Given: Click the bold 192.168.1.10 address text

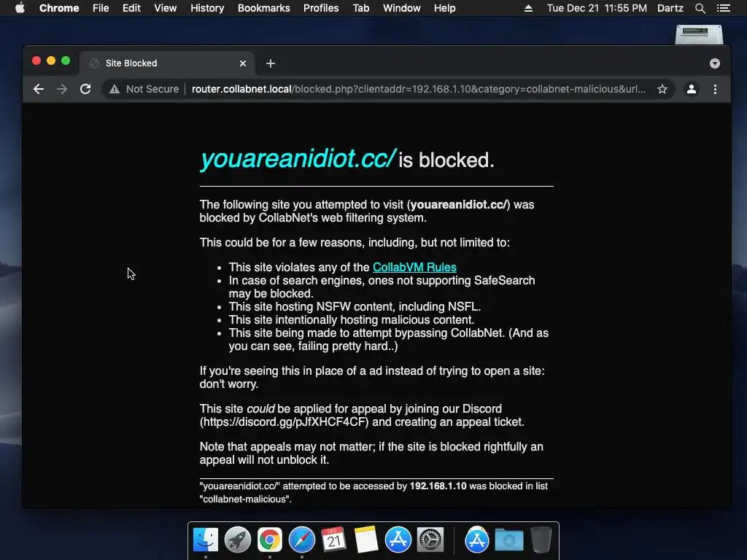Looking at the screenshot, I should click(438, 486).
